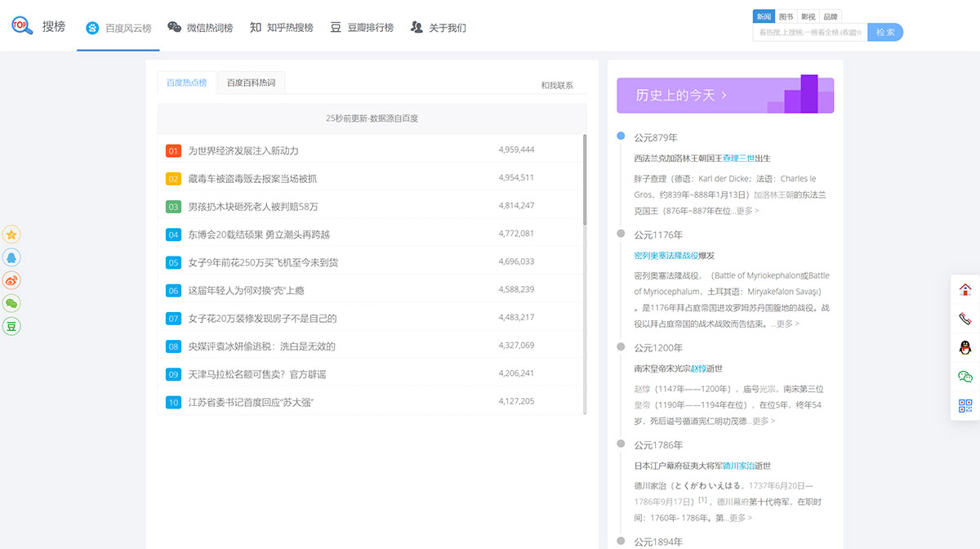Click the WeChat icon in the left sidebar

pyautogui.click(x=11, y=303)
